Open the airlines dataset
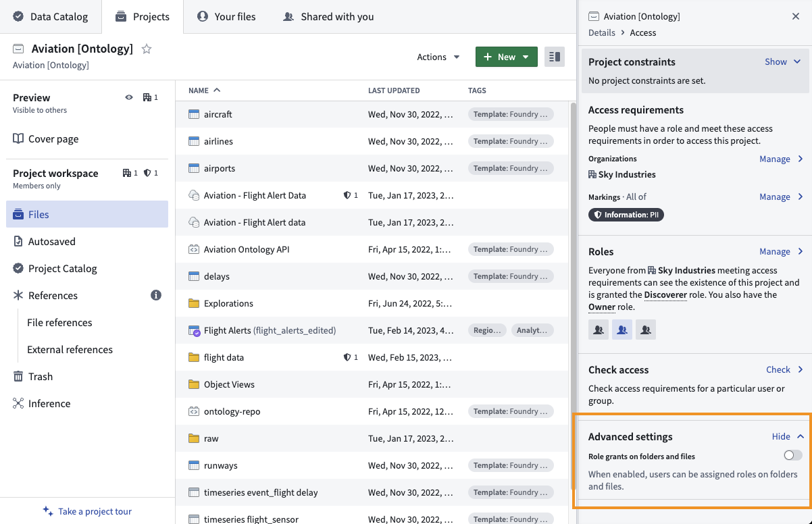812x524 pixels. [218, 141]
